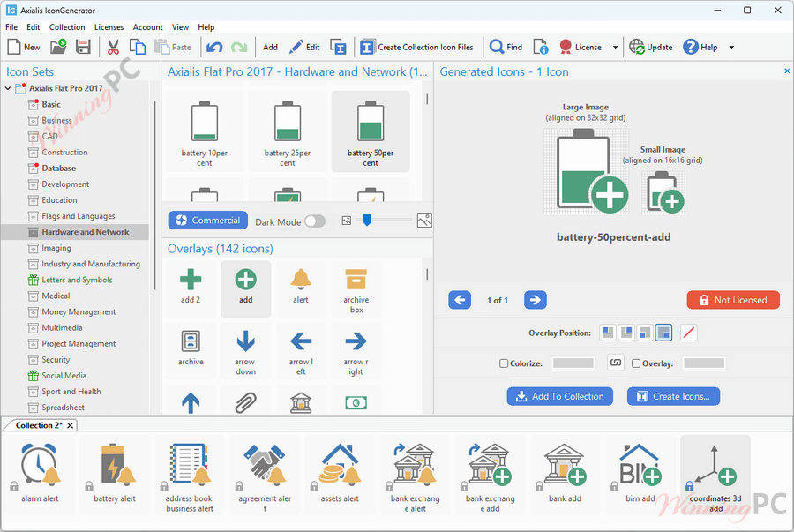Click the Edit pencil toolbar button
Screen dimensions: 794x532
[x=303, y=47]
